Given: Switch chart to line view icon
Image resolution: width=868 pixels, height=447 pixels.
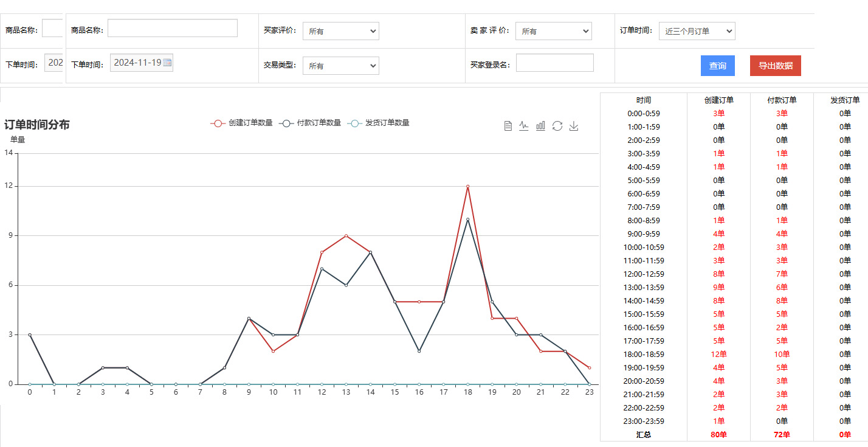Looking at the screenshot, I should point(524,126).
